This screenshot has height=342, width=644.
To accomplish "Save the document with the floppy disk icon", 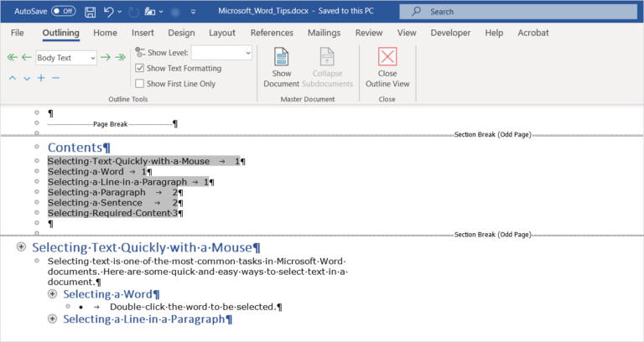I will click(x=89, y=12).
